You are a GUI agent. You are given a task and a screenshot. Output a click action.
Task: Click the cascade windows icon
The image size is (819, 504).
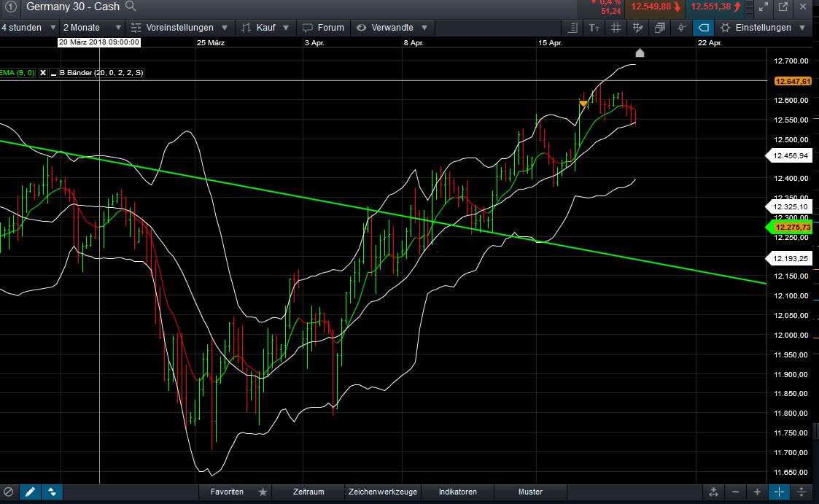point(659,28)
